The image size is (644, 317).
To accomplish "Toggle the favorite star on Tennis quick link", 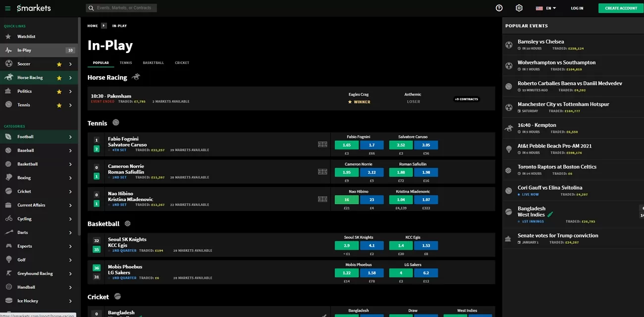I will click(x=59, y=105).
